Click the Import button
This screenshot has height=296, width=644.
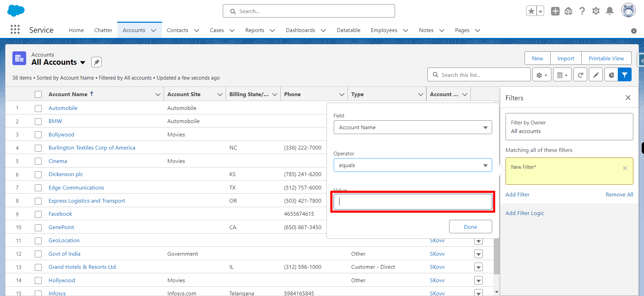566,58
